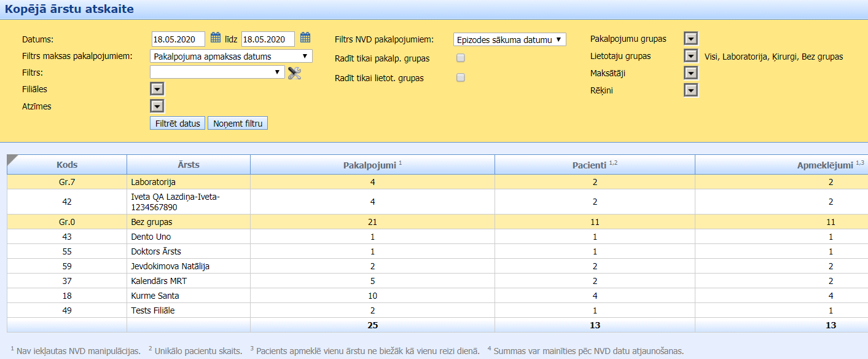
Task: Click the filter settings tools icon
Action: coord(294,73)
